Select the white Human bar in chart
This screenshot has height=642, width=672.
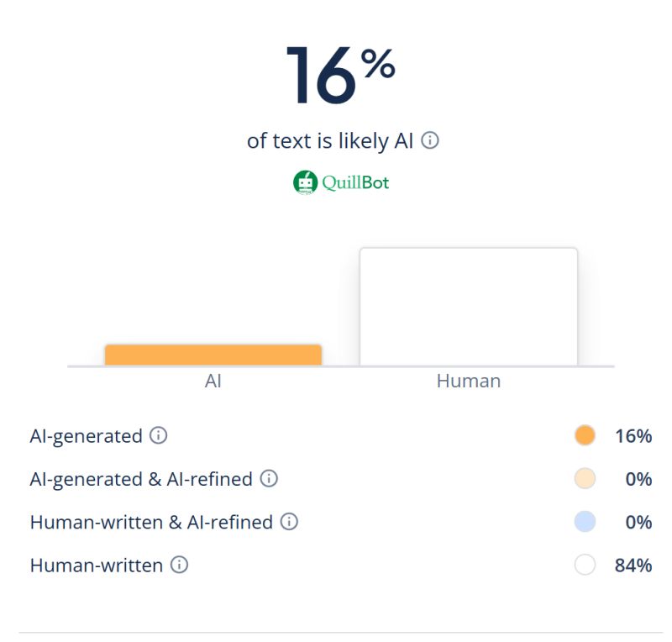tap(469, 307)
